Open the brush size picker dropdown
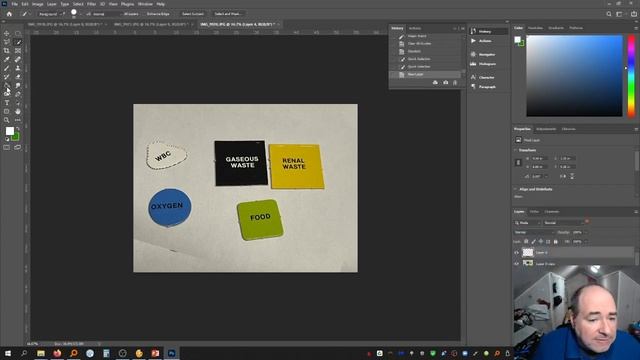This screenshot has width=640, height=360. click(80, 14)
